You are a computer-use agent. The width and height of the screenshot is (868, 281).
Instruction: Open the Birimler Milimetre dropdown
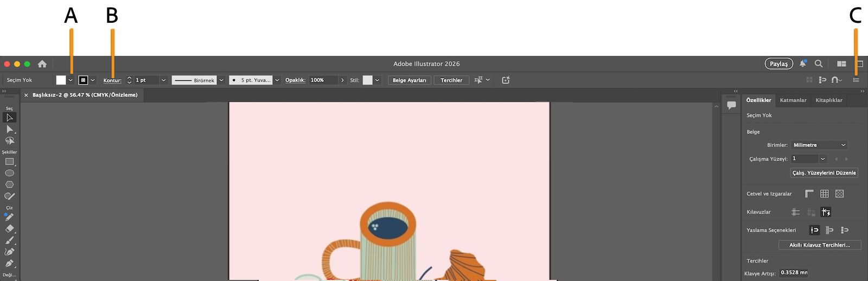(x=819, y=145)
